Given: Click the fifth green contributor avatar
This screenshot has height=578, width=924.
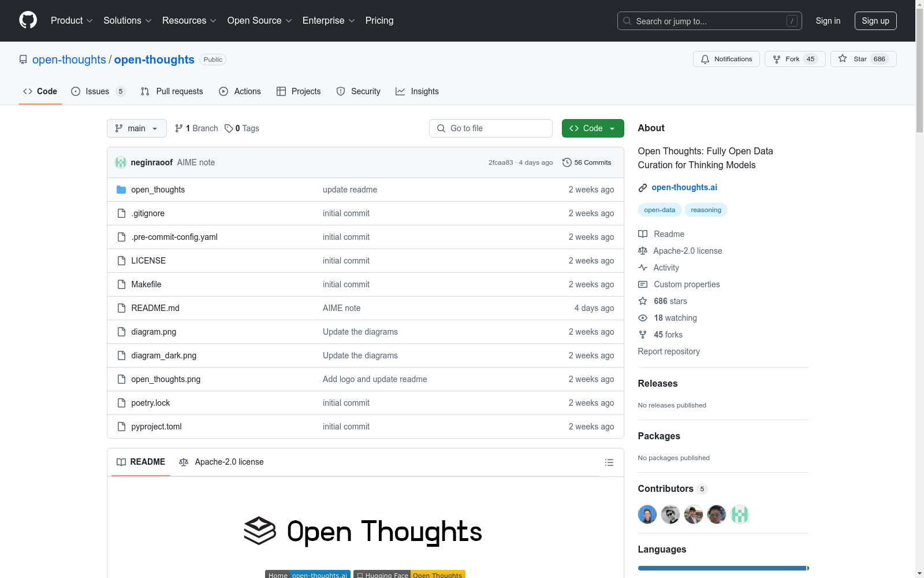Looking at the screenshot, I should pos(740,514).
